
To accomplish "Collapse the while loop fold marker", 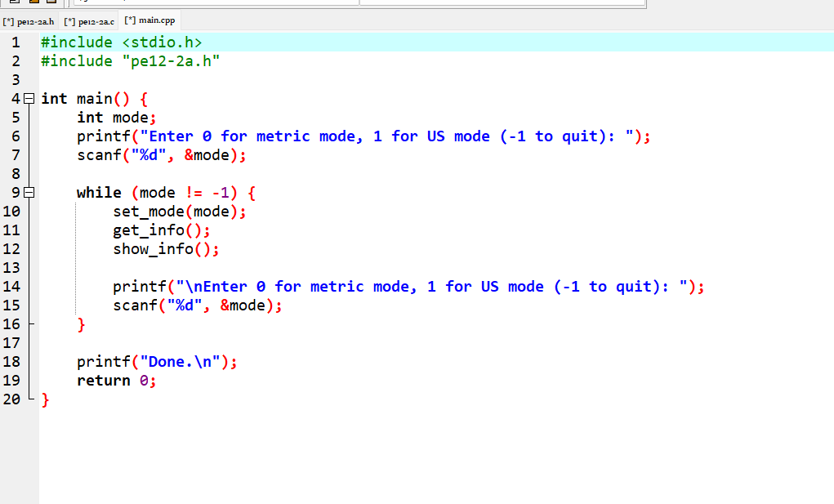I will 29,193.
